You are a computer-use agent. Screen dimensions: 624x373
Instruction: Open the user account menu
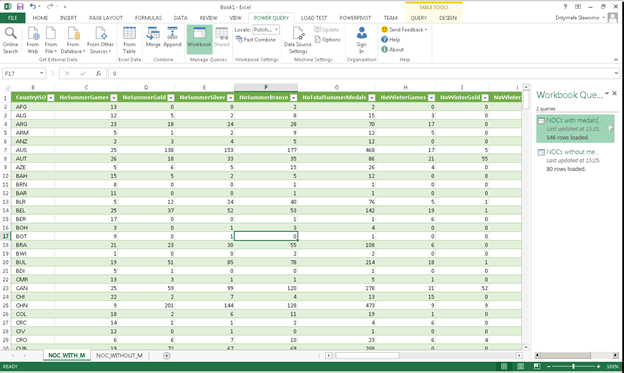click(580, 18)
